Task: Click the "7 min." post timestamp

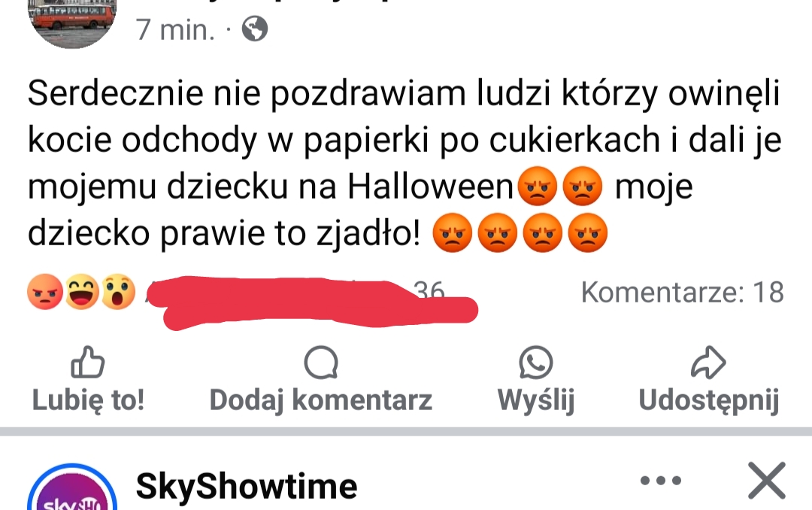Action: pyautogui.click(x=175, y=30)
